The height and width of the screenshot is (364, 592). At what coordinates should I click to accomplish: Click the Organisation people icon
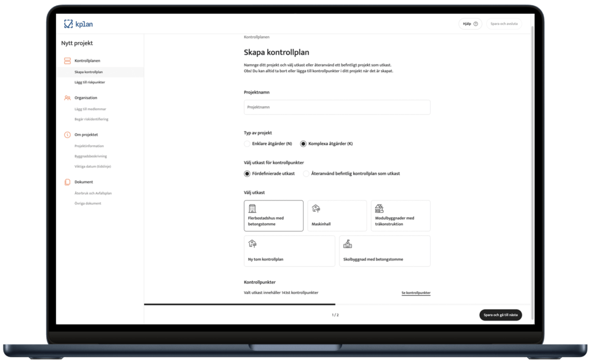tap(67, 98)
